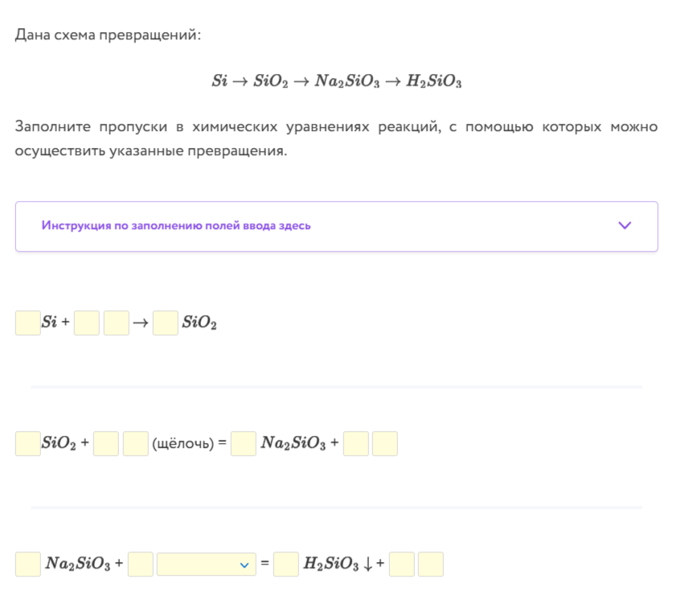Image resolution: width=689 pixels, height=616 pixels.
Task: Click the 'Заполните пропуски' instruction paragraph
Action: tap(336, 138)
